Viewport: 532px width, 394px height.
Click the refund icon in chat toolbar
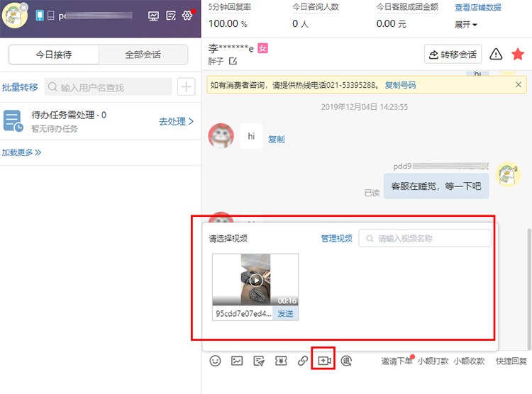coord(346,361)
